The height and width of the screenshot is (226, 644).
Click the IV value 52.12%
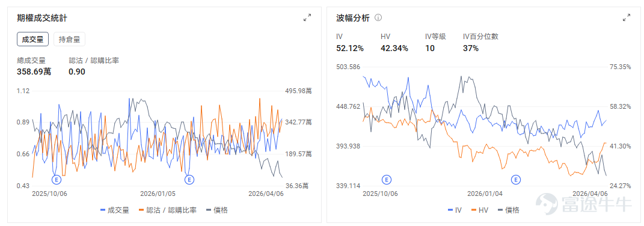pos(350,48)
